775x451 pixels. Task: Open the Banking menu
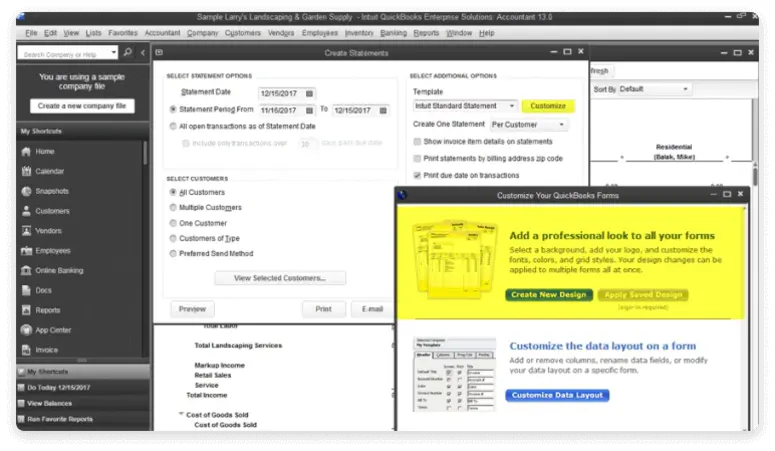(x=393, y=33)
